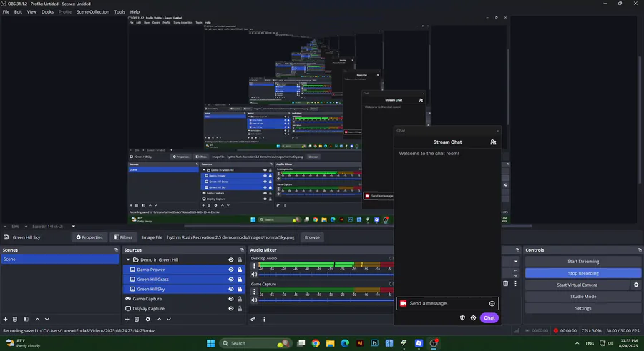Open Roblox from the taskbar
This screenshot has height=351, width=644.
(419, 343)
